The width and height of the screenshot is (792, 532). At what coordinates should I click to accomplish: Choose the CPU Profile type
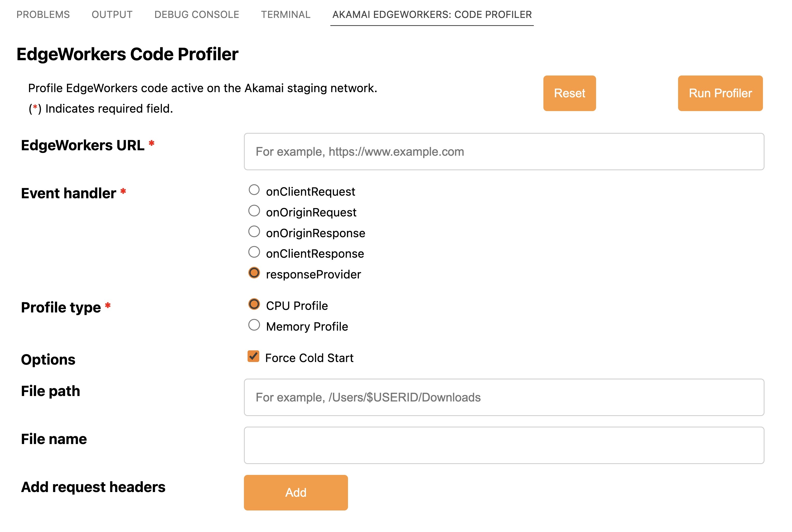tap(254, 304)
